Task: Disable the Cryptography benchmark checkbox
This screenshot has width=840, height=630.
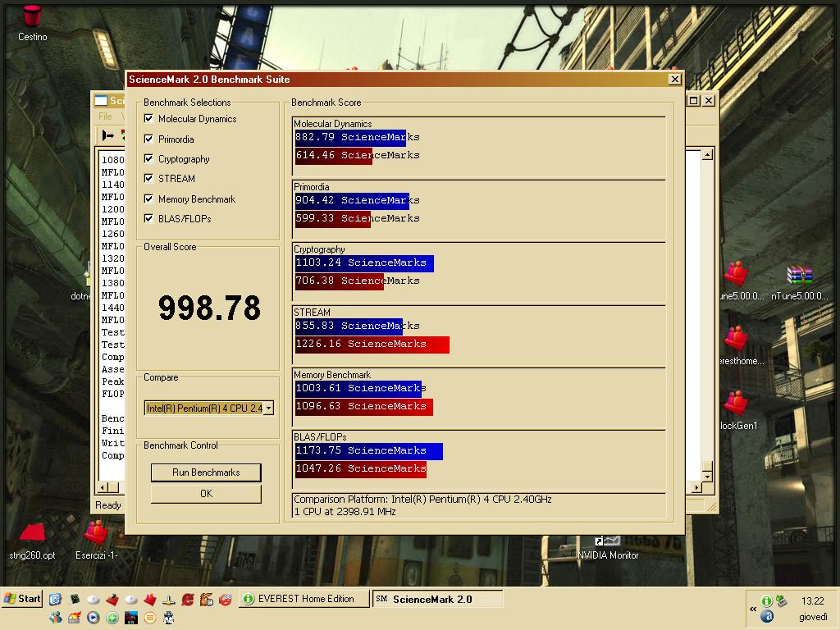Action: (149, 158)
